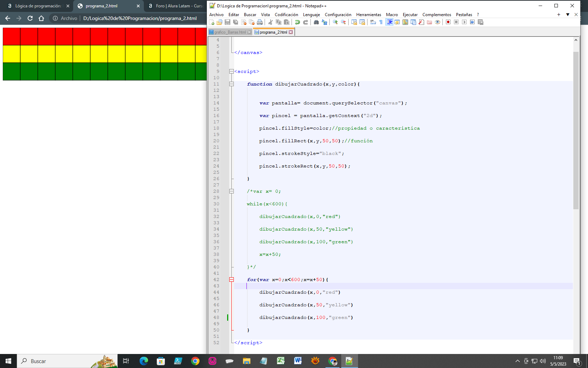
Task: Click the green Undo arrow icon
Action: coord(297,22)
